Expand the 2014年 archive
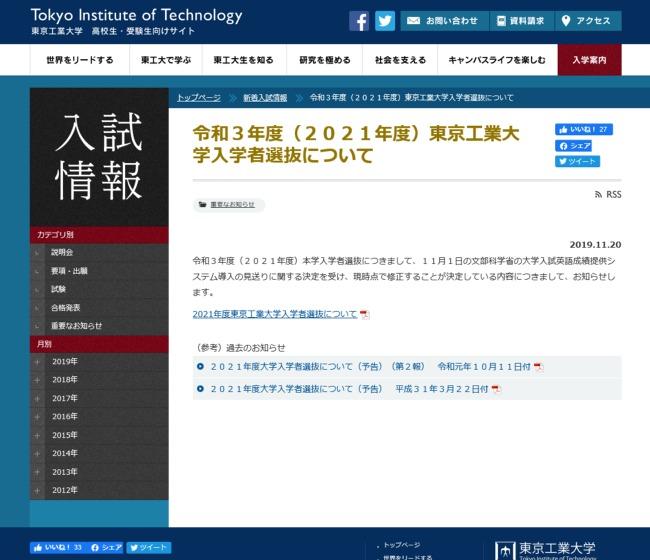The image size is (650, 560). click(99, 453)
